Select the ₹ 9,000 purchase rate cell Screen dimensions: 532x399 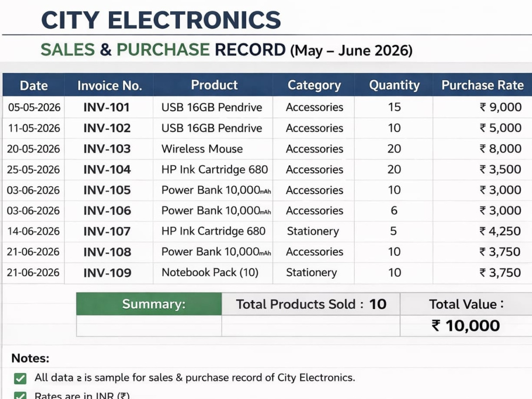483,107
